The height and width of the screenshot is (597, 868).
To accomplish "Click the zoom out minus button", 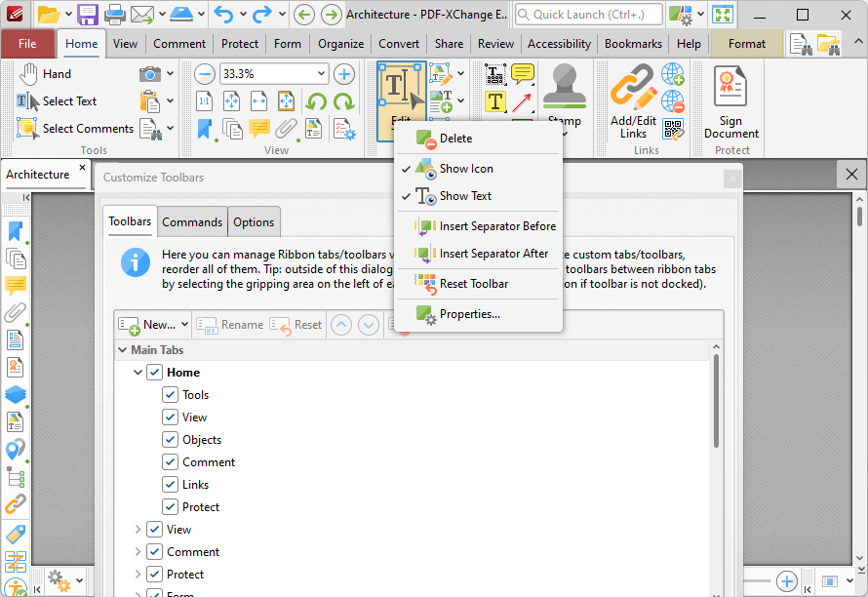I will coord(205,74).
